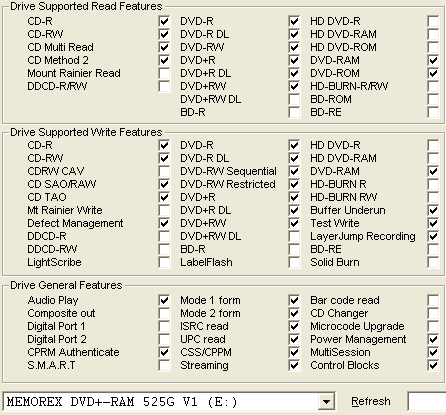Click the Refresh button
Image resolution: width=446 pixels, height=415 pixels.
coord(371,401)
